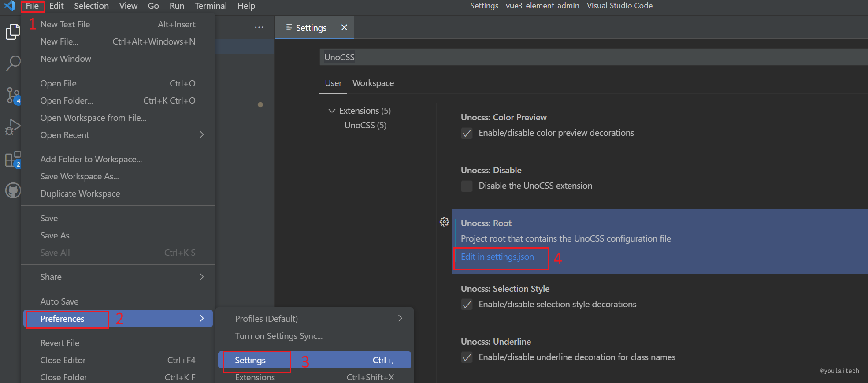Expand the Share submenu
The width and height of the screenshot is (868, 383).
[x=118, y=277]
